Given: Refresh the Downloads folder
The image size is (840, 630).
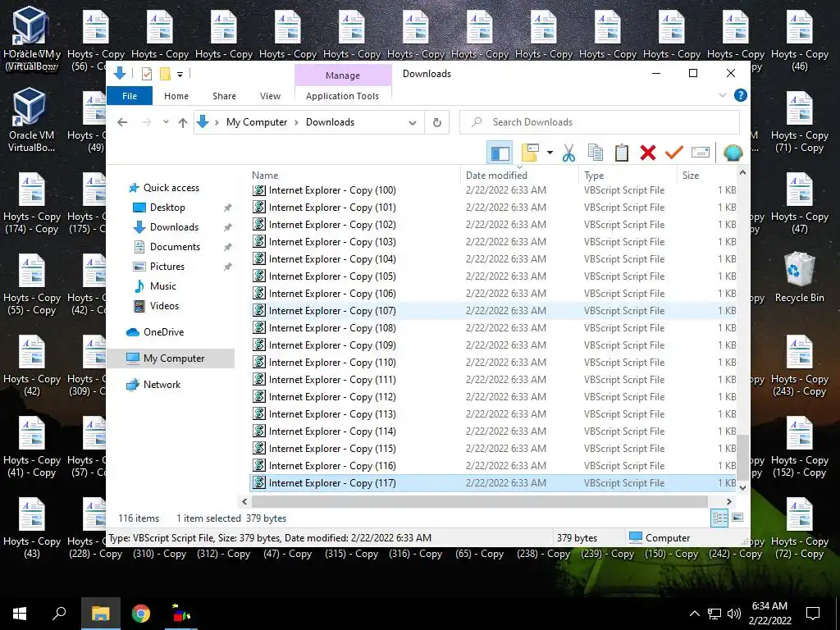Looking at the screenshot, I should pos(437,123).
